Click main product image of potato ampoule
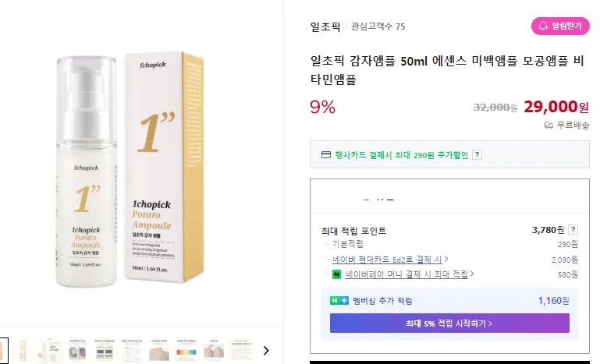 click(130, 168)
